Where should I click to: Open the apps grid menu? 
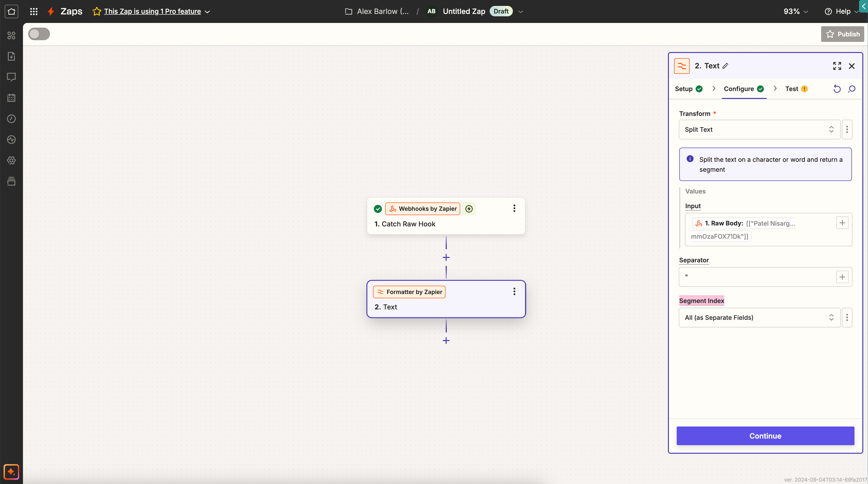pos(34,11)
